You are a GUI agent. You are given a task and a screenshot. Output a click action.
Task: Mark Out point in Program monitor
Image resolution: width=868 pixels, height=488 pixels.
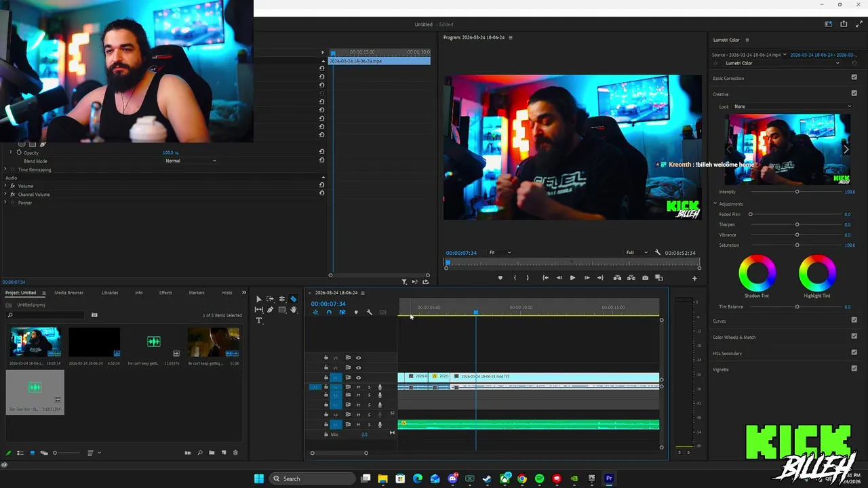click(528, 278)
